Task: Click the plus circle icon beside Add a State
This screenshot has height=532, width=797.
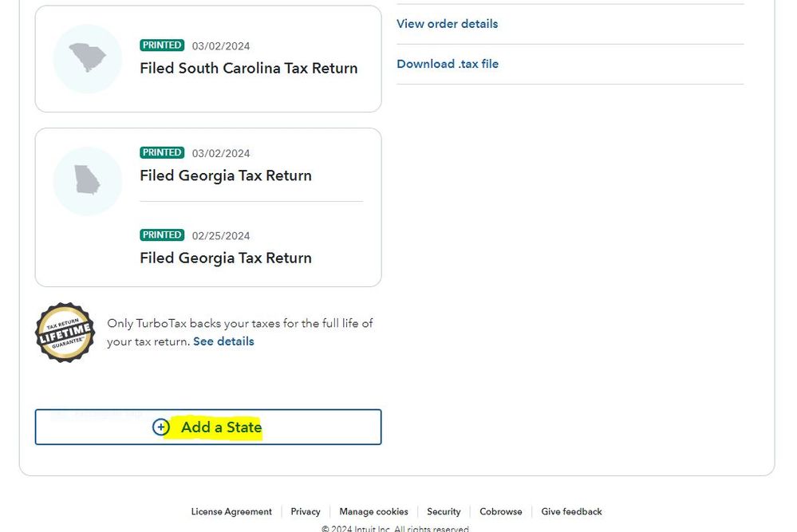Action: coord(161,427)
